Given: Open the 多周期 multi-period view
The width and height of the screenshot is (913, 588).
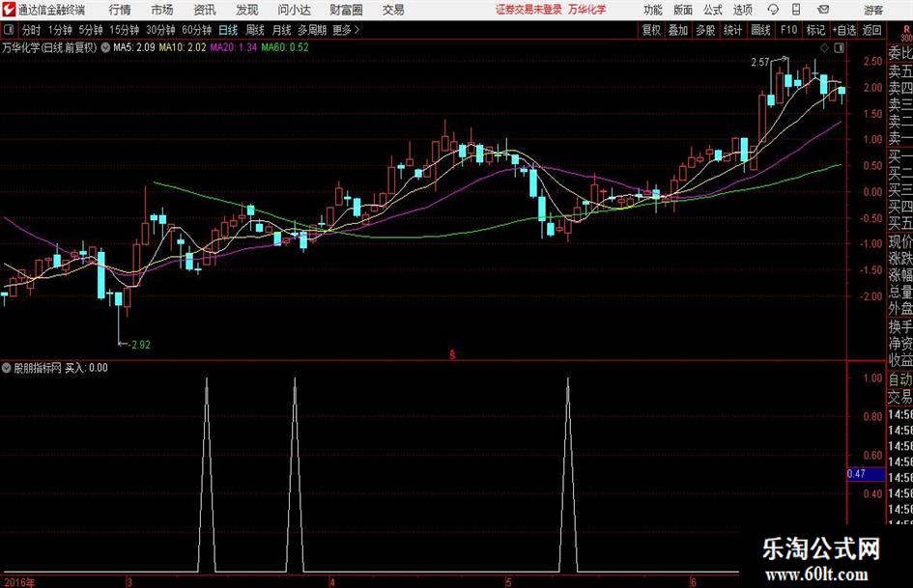Looking at the screenshot, I should (312, 30).
